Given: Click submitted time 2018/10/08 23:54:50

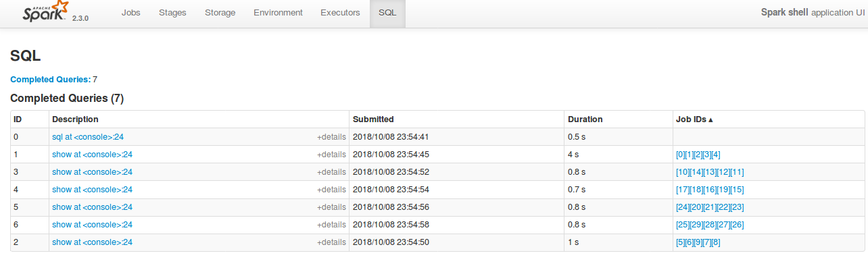Looking at the screenshot, I should tap(391, 242).
